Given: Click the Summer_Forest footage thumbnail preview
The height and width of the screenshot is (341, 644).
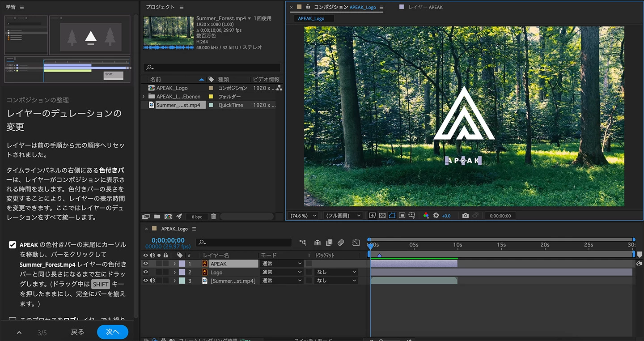Looking at the screenshot, I should coord(169,33).
